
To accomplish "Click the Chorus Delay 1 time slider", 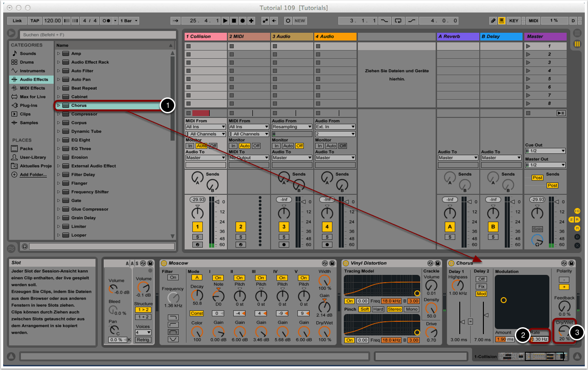I will (x=462, y=321).
